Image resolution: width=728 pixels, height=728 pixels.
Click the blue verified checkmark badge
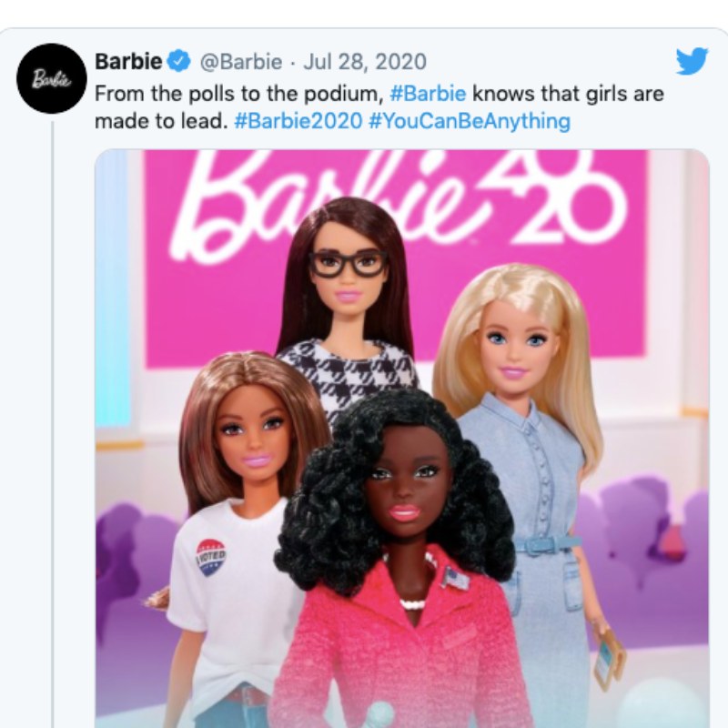[x=178, y=61]
